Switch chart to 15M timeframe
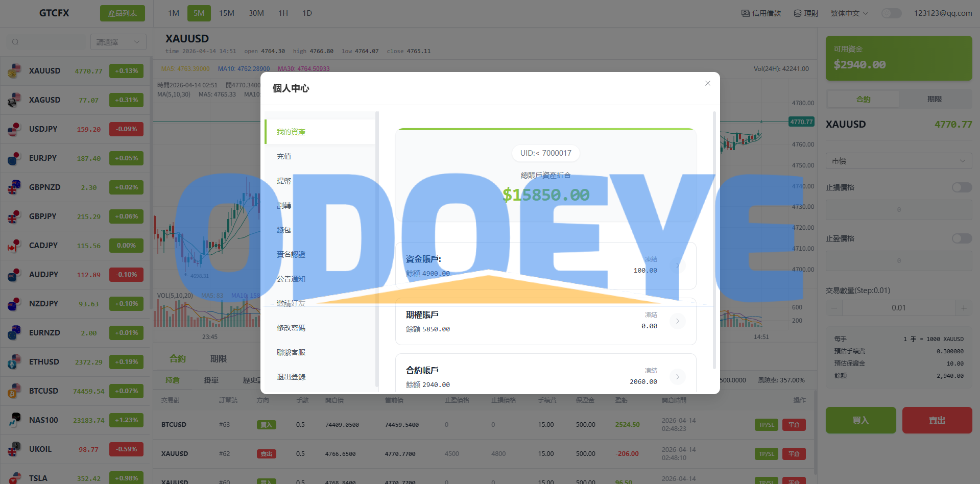 pyautogui.click(x=227, y=13)
